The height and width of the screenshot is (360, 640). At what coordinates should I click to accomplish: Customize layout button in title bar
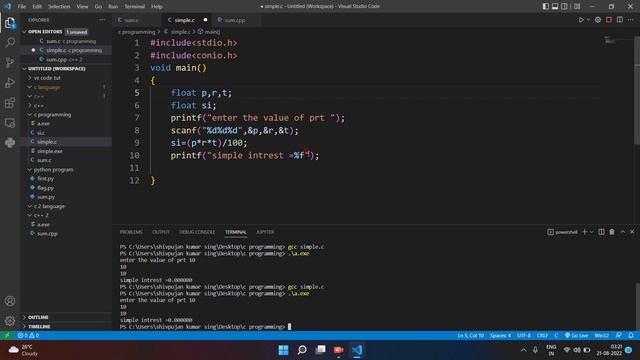(577, 6)
